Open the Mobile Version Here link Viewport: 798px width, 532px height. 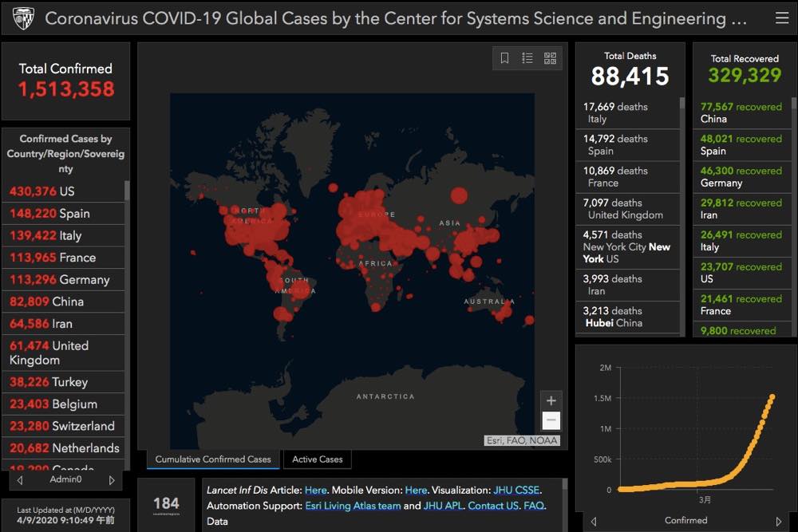click(x=416, y=491)
